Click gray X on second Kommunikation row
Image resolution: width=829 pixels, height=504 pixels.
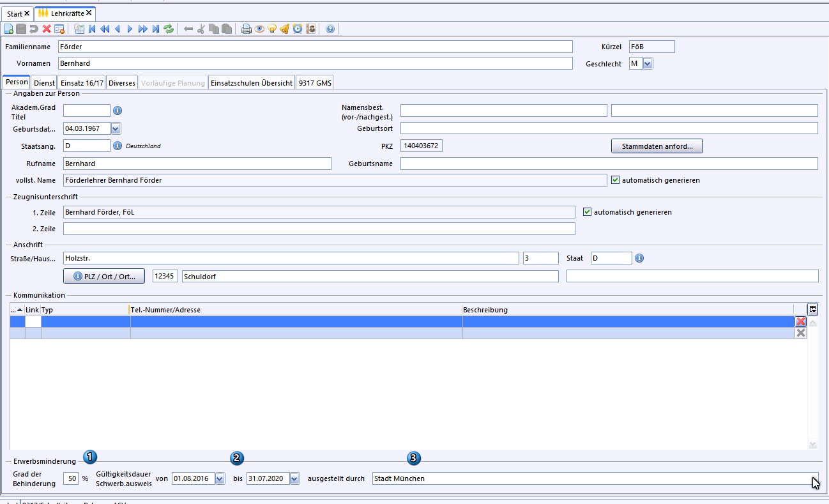[801, 333]
